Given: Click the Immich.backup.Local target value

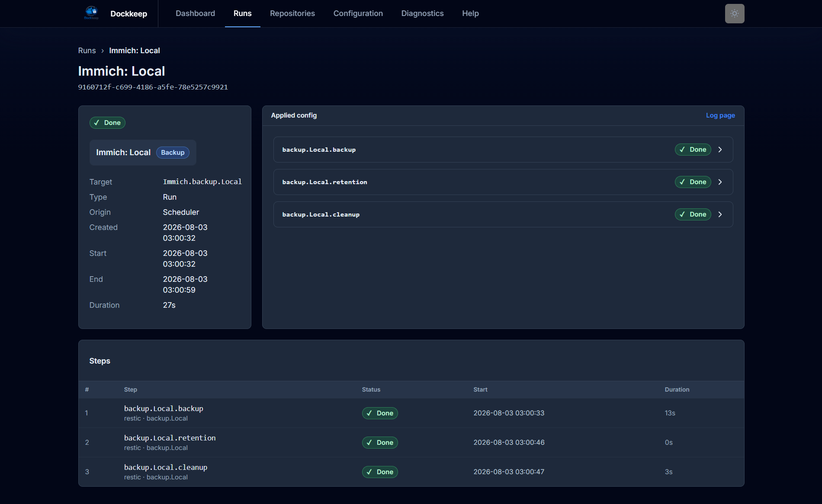Looking at the screenshot, I should [x=202, y=182].
